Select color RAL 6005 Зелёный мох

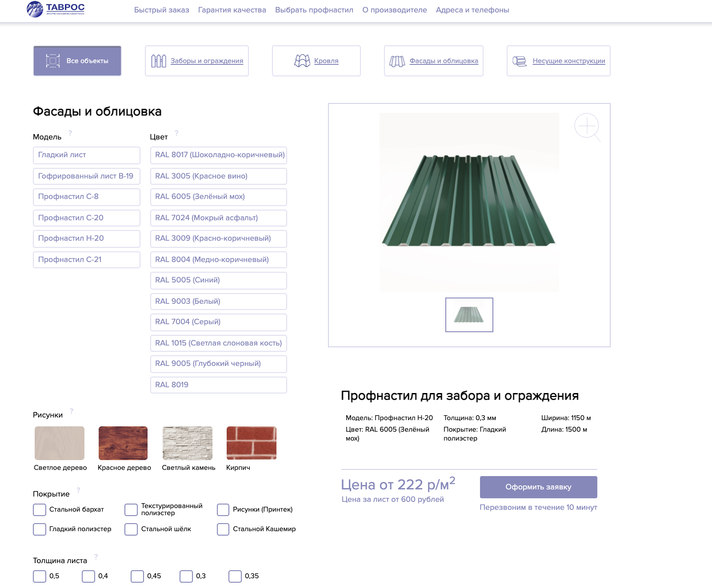click(x=219, y=197)
